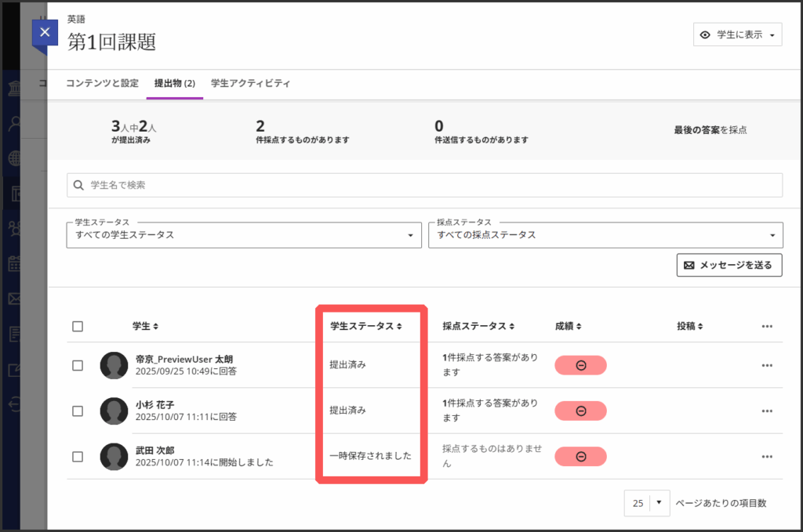Open the three-dot menu for 帝京_PreviewUser 太朗
Screen dimensions: 803x532
(766, 365)
